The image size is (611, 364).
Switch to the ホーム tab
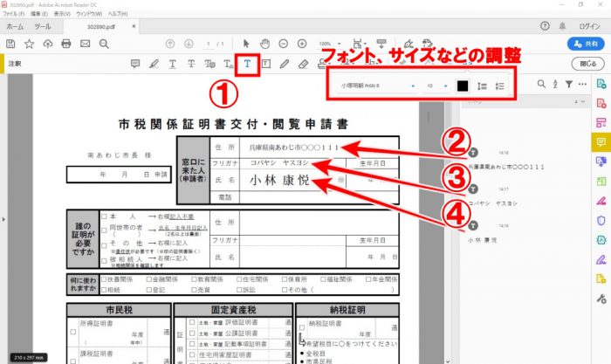coord(15,26)
